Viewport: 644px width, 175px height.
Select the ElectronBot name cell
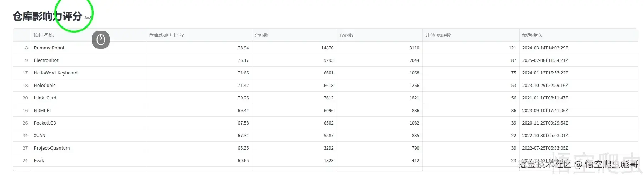coord(46,60)
